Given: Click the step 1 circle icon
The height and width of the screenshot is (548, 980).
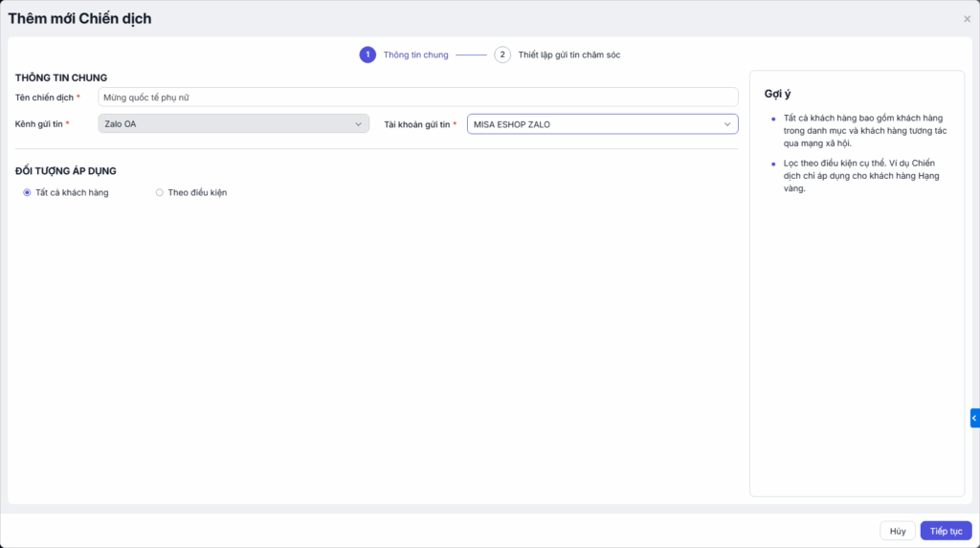Looking at the screenshot, I should pyautogui.click(x=367, y=55).
